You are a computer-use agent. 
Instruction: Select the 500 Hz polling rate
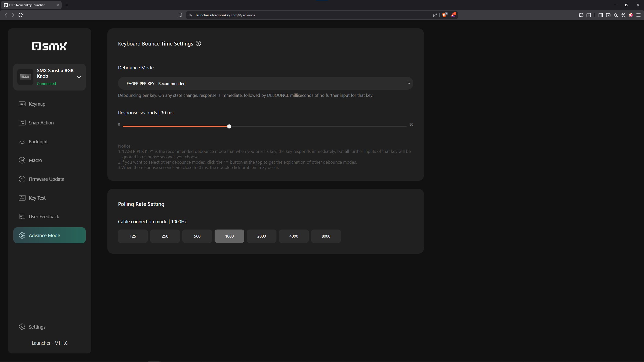197,236
